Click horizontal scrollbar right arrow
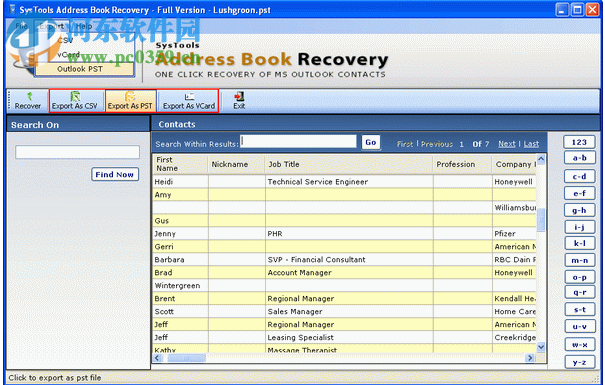The width and height of the screenshot is (605, 385). tap(530, 358)
